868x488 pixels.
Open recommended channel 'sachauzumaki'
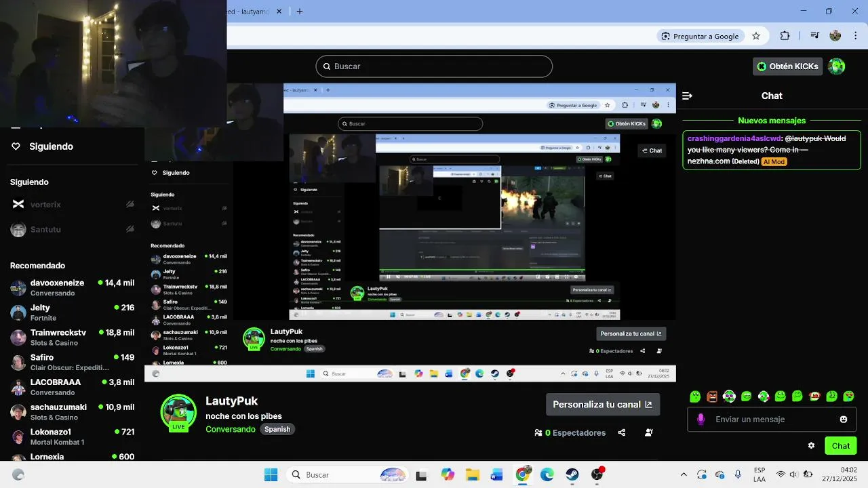(72, 412)
